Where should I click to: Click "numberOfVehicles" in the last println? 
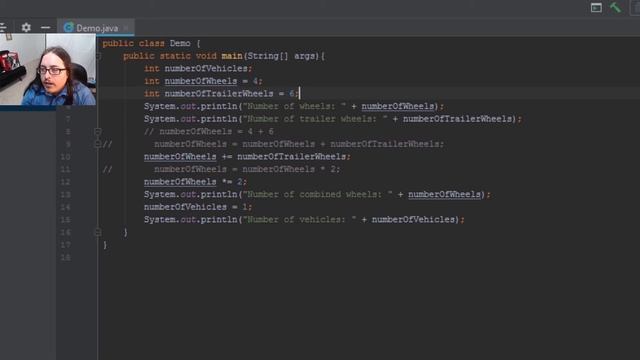413,220
